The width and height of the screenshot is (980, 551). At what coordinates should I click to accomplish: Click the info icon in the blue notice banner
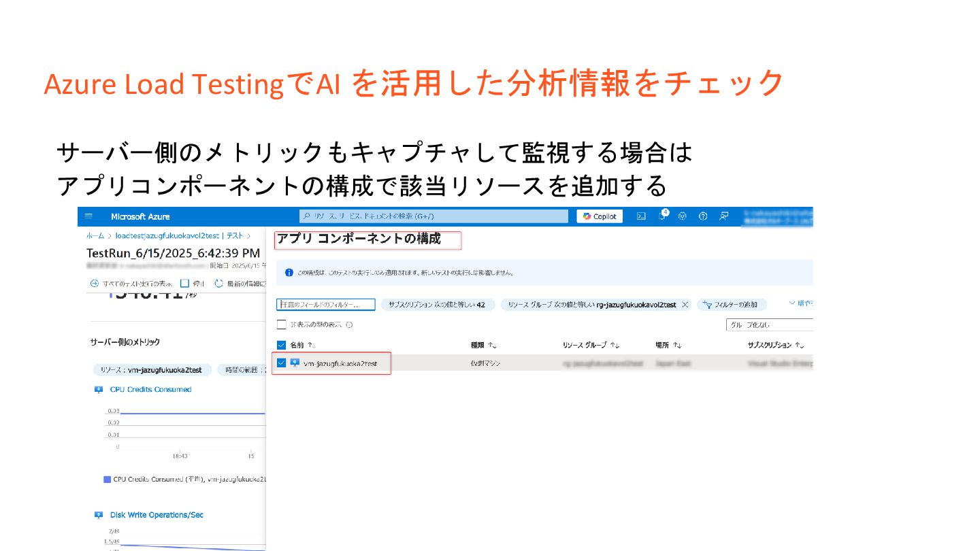(x=289, y=272)
